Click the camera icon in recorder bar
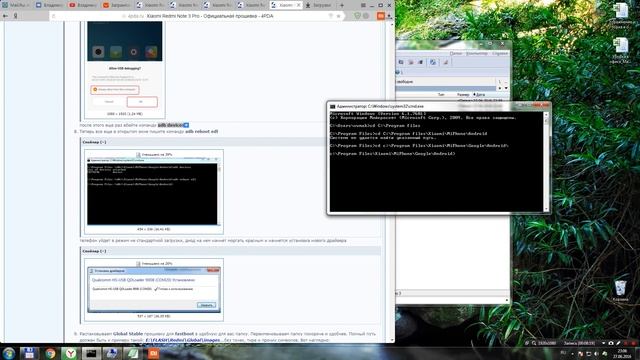The image size is (640, 360). (611, 343)
